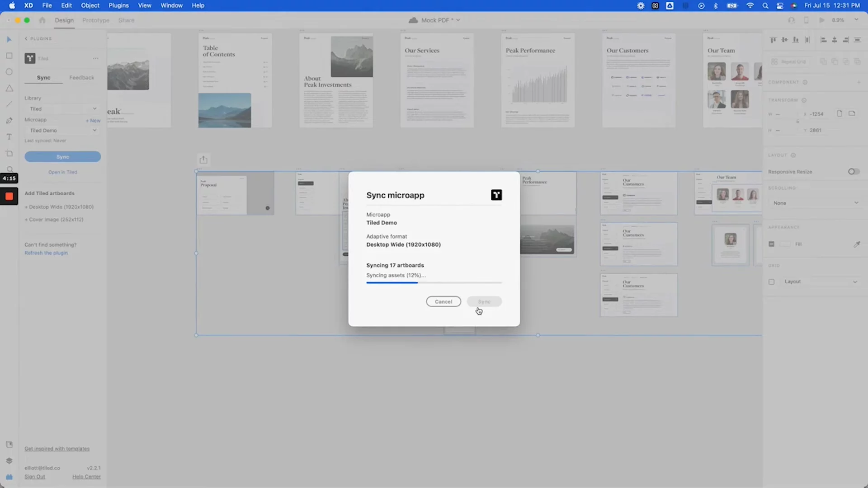Click the share export icon above artboards
Screen dimensions: 868x488
pos(203,160)
